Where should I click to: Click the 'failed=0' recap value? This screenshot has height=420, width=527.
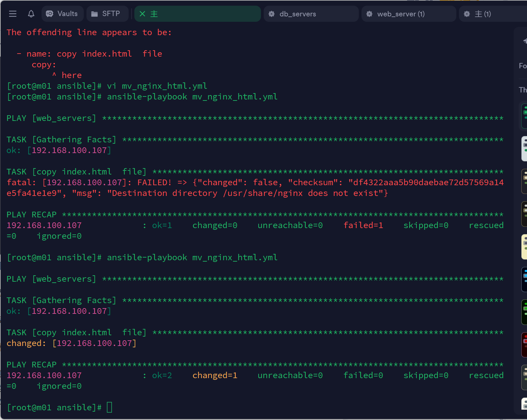pyautogui.click(x=363, y=375)
